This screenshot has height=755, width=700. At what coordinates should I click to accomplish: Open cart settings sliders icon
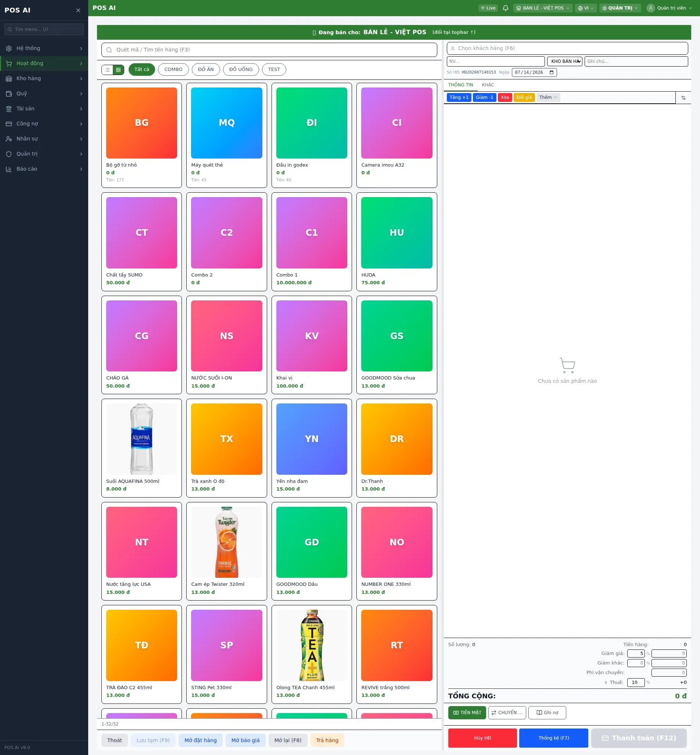[x=683, y=98]
